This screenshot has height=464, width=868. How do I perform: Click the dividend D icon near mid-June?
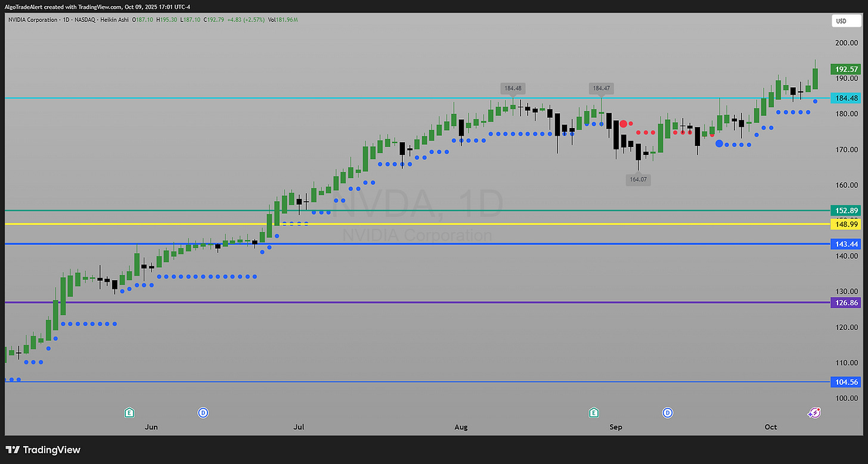(203, 412)
